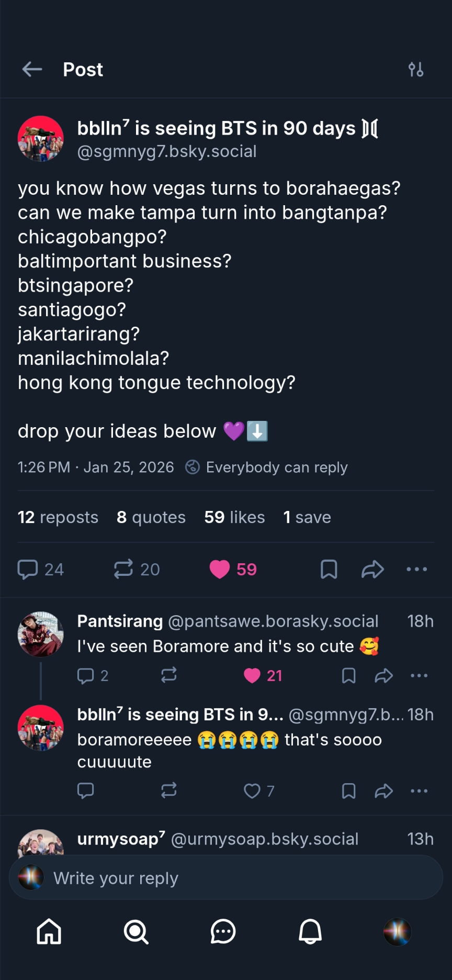The height and width of the screenshot is (980, 452).
Task: Toggle bookmark save on main post
Action: click(x=329, y=569)
